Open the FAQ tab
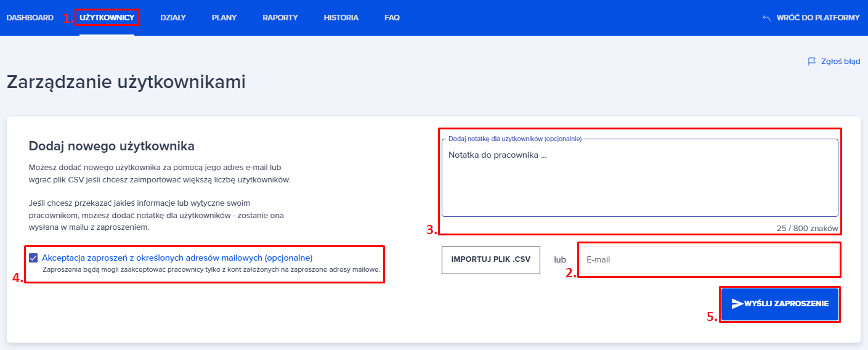 pos(392,18)
